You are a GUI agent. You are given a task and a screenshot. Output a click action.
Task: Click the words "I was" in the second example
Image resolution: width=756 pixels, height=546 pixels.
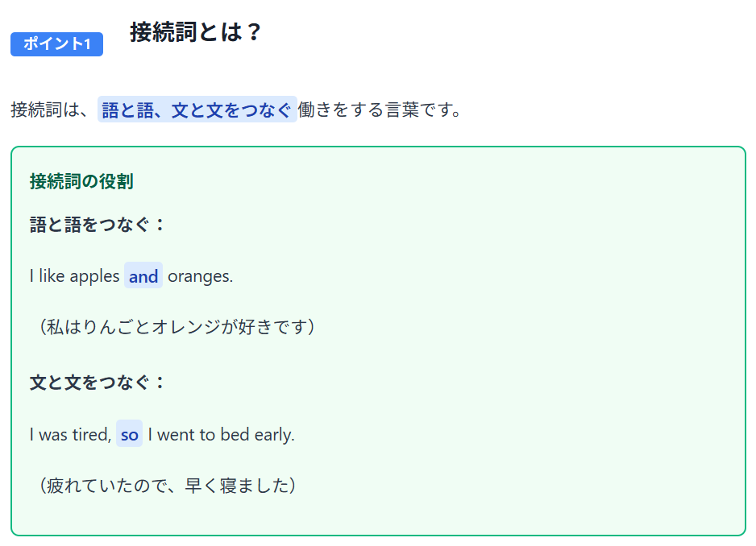click(48, 435)
